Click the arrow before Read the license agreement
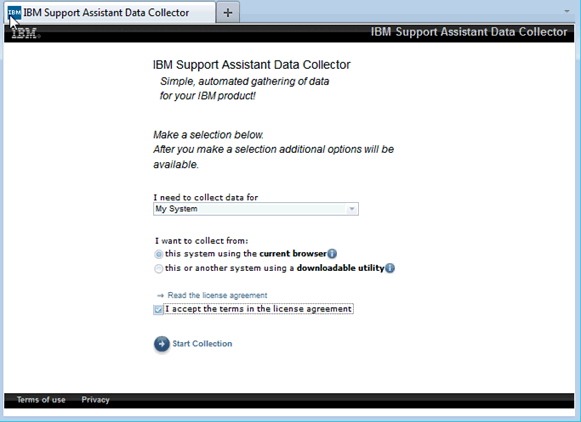 pos(160,296)
